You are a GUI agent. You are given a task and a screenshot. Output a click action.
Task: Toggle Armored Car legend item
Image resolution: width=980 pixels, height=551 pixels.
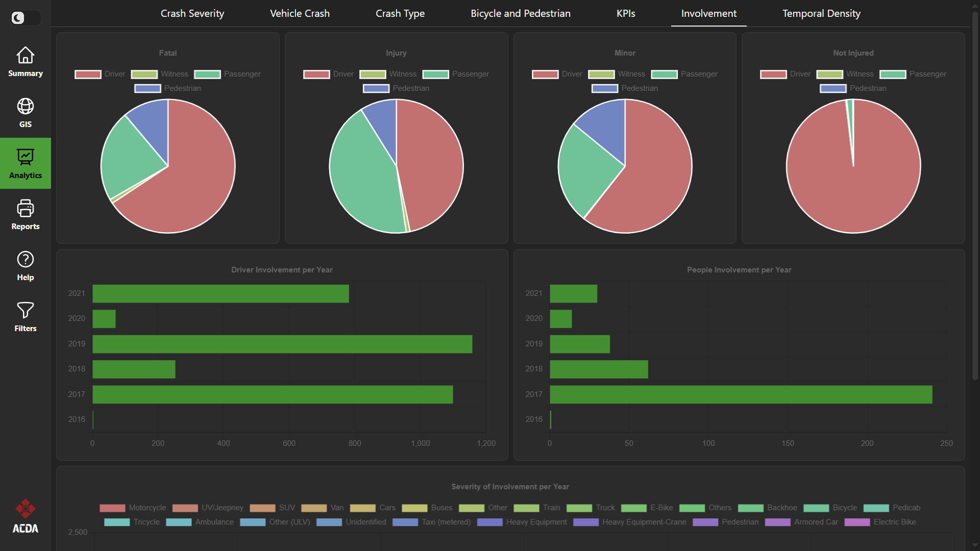pos(801,522)
